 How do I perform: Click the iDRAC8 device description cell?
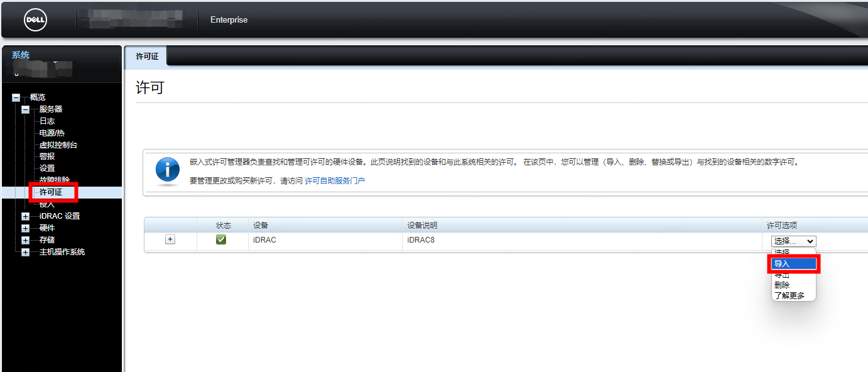[x=421, y=239]
